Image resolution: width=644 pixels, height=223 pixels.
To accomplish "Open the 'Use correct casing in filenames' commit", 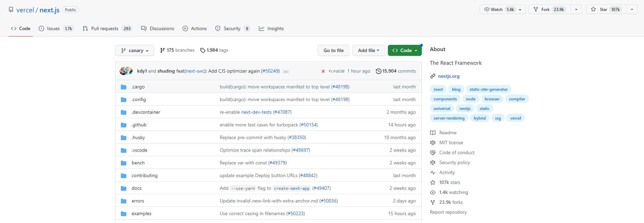I will (x=252, y=214).
